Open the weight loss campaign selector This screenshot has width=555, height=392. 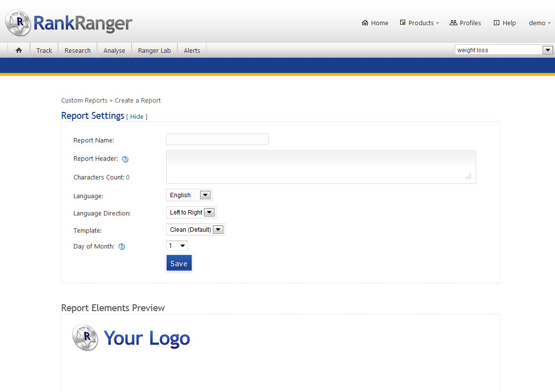tap(504, 50)
